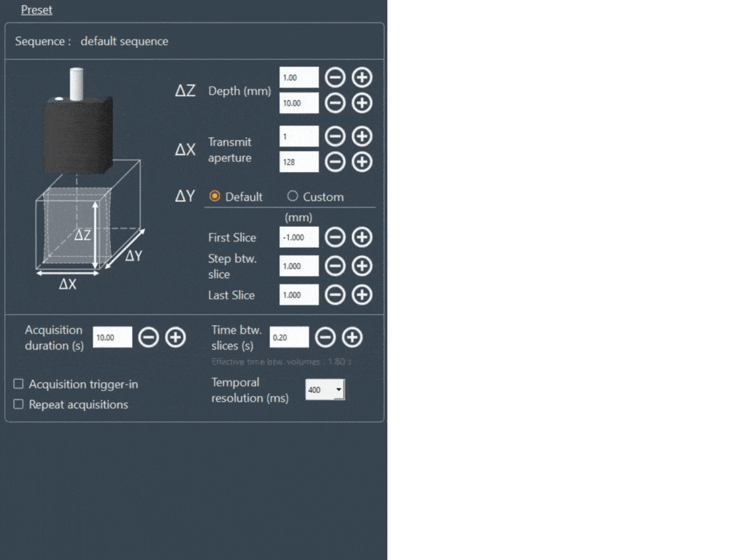Image resolution: width=747 pixels, height=560 pixels.
Task: Click the First Slice input field
Action: [x=299, y=237]
